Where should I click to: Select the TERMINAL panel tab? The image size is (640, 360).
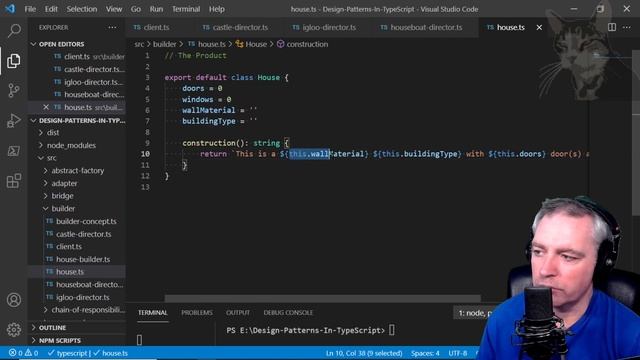click(x=153, y=313)
